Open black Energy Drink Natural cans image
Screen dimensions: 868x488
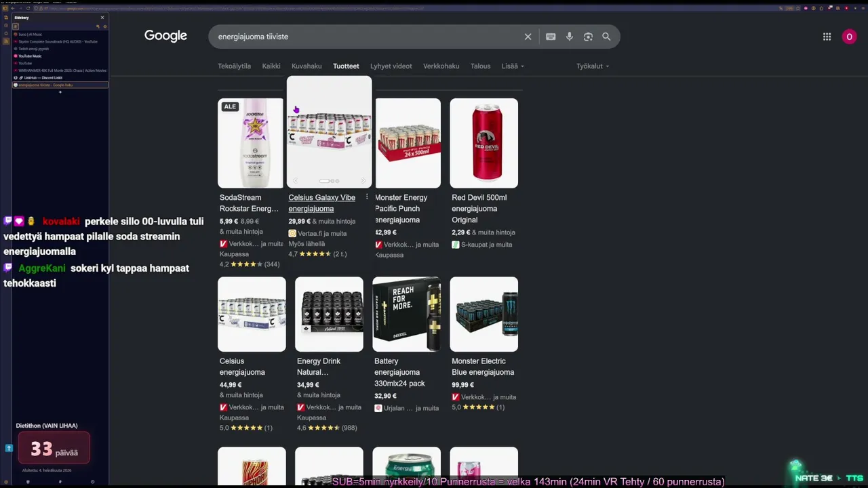pos(329,314)
